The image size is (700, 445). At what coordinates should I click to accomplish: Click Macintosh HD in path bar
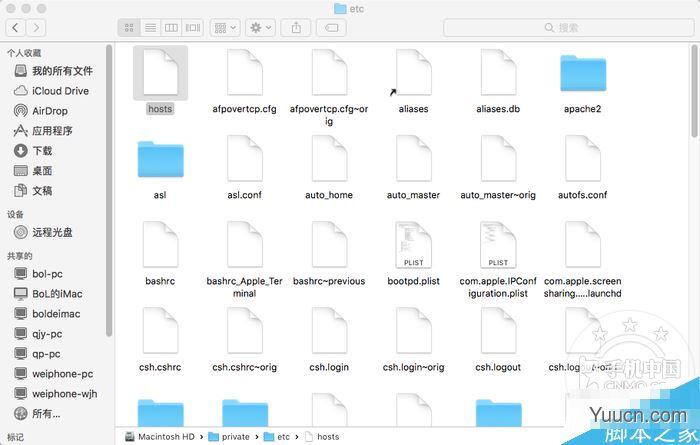[160, 437]
